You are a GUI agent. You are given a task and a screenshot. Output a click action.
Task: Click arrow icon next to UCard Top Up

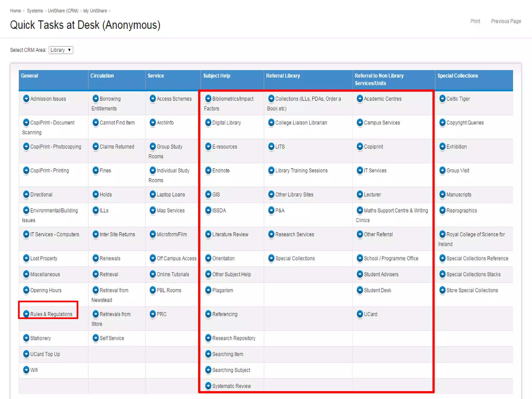pyautogui.click(x=26, y=354)
